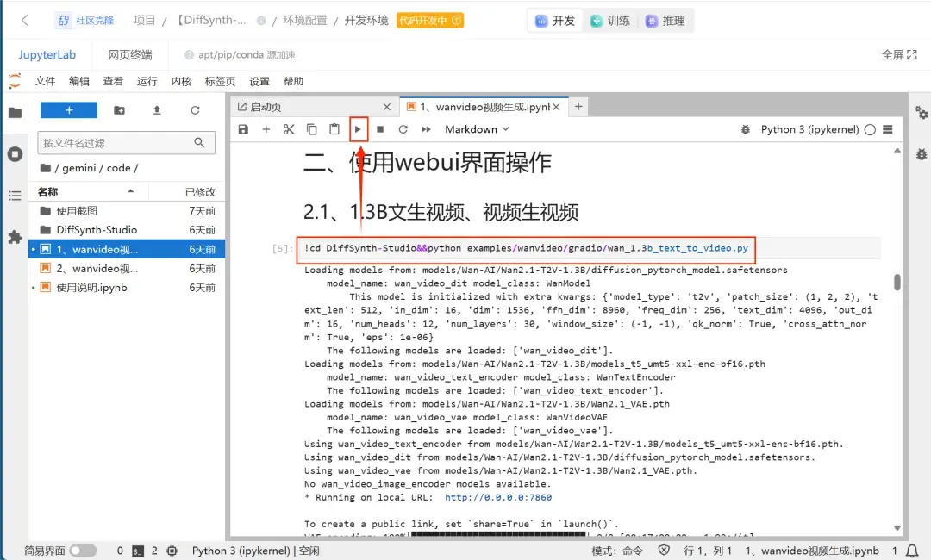Restart the kernel using circular arrow icon
Image resolution: width=931 pixels, height=560 pixels.
(403, 129)
